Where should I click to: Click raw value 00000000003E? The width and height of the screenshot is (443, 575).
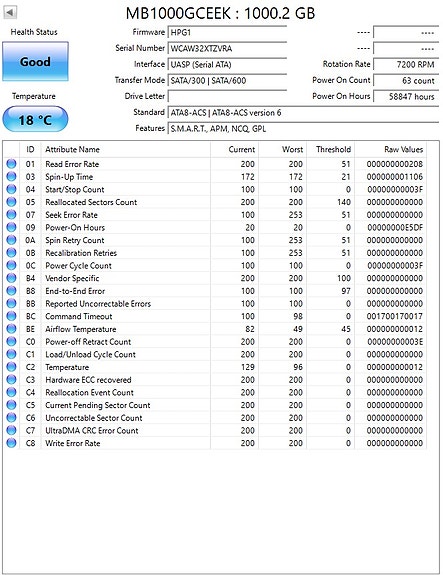pos(395,342)
